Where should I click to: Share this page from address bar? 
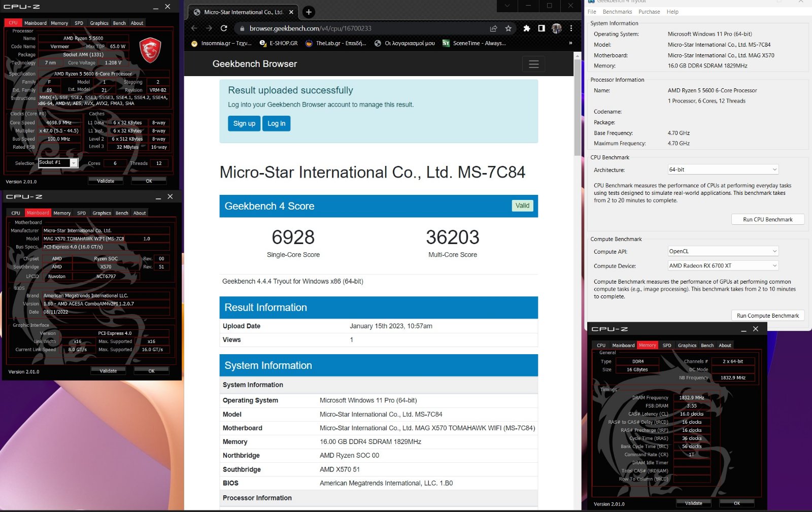[493, 28]
